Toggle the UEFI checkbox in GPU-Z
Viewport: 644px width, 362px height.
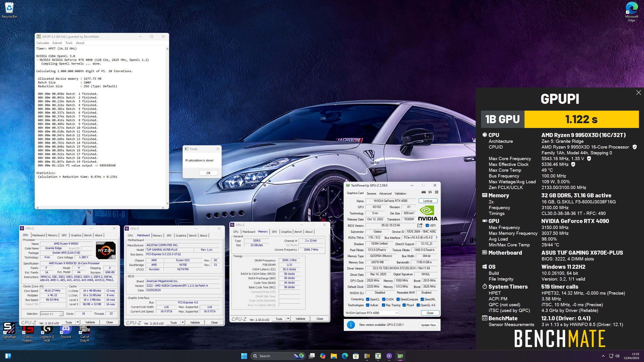[427, 225]
